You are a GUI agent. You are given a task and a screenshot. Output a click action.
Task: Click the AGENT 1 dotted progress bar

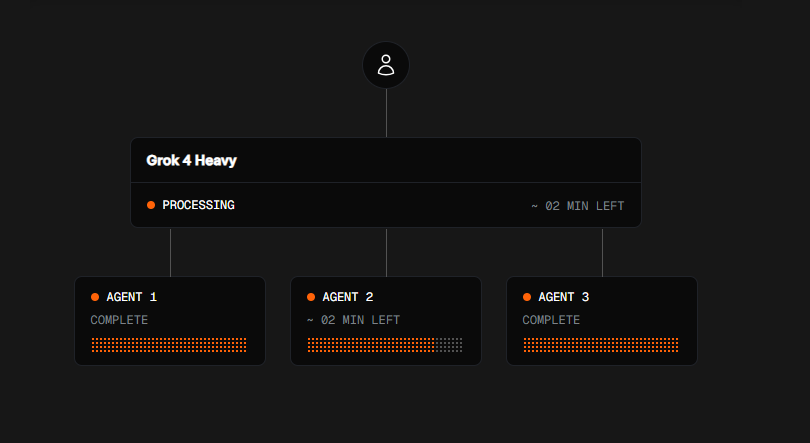[x=169, y=345]
